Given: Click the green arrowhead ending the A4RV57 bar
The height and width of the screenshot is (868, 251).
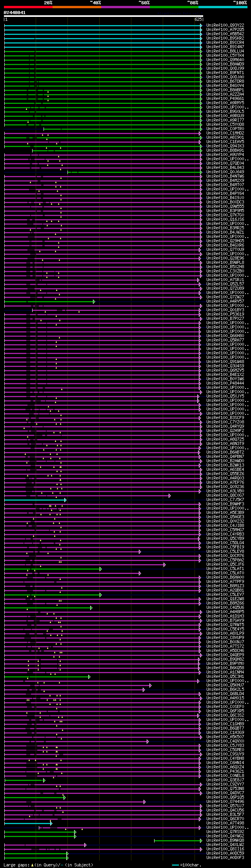Looking at the screenshot, I should pyautogui.click(x=94, y=301).
